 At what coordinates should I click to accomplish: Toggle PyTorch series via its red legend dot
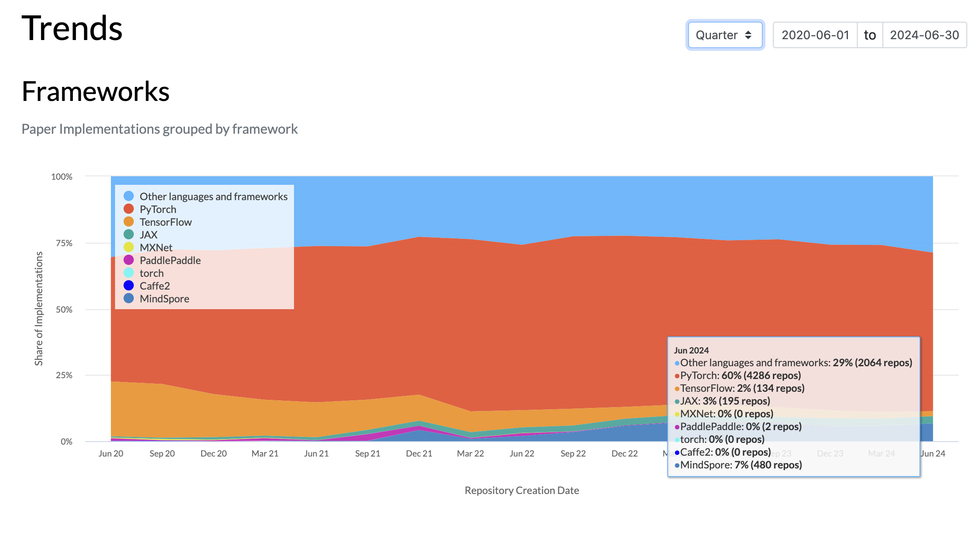pos(129,209)
